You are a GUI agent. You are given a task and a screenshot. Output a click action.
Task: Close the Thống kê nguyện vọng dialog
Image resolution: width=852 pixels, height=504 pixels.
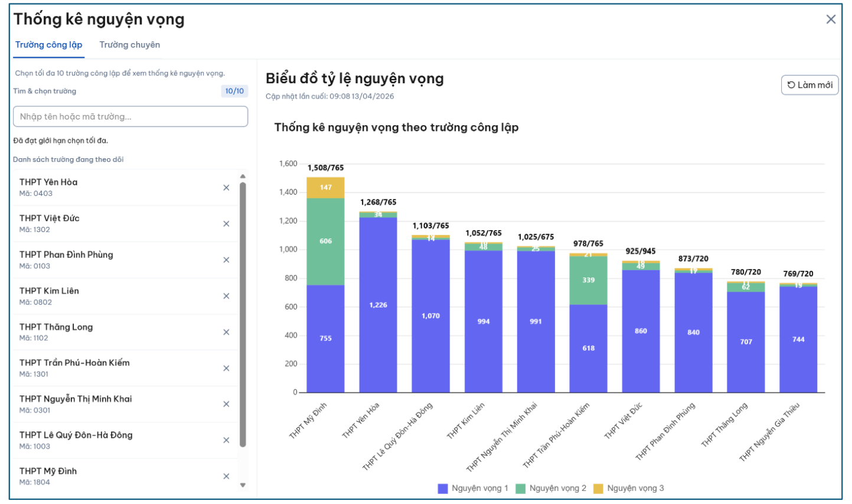(x=830, y=19)
